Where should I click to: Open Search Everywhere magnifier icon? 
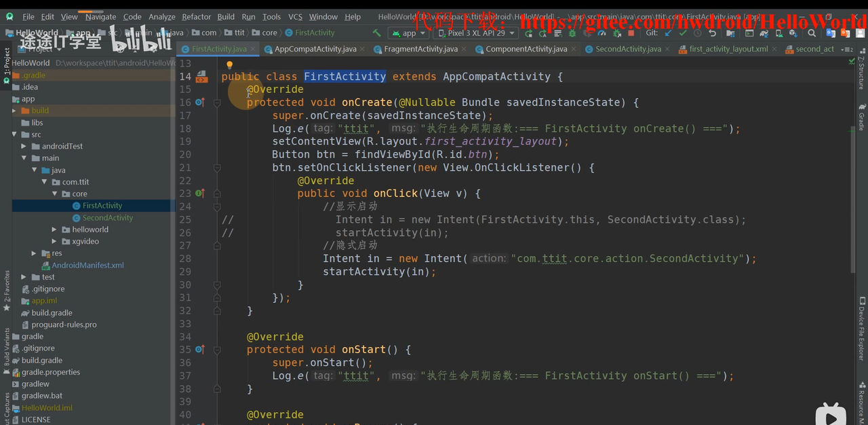[x=812, y=33]
